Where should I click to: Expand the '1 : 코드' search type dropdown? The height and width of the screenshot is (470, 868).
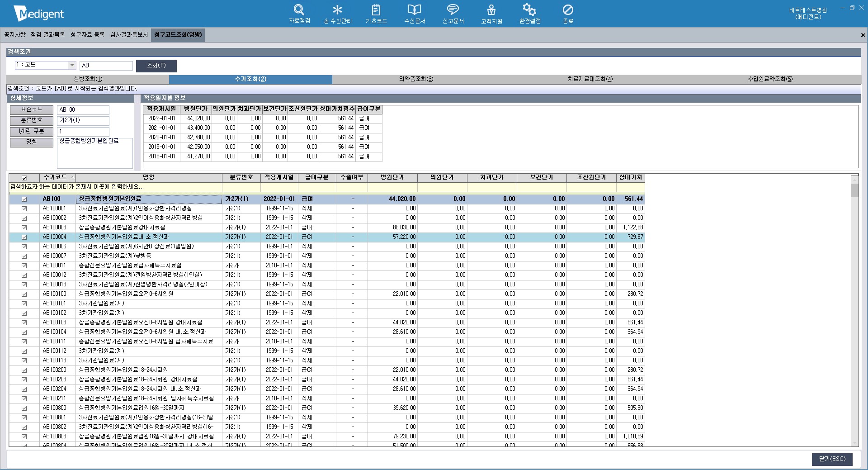72,65
